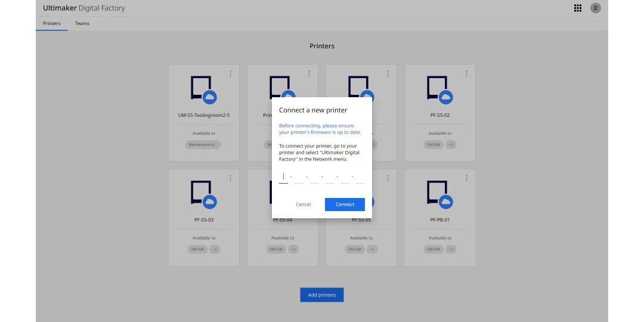Open kebab menu of card starting with 'Prin'
This screenshot has width=644, height=322.
tap(309, 73)
